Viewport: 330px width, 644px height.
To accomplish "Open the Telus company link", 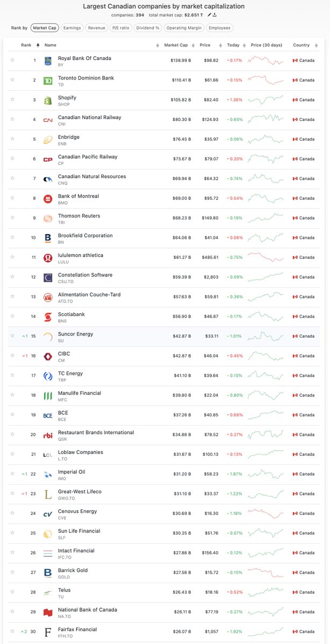I will tap(64, 590).
